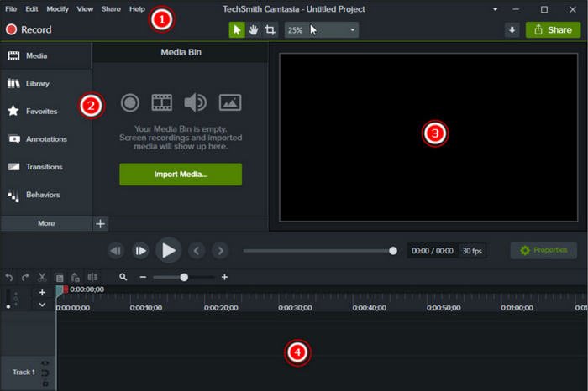Click the timeline zoom slider handle
This screenshot has width=588, height=391.
point(184,277)
